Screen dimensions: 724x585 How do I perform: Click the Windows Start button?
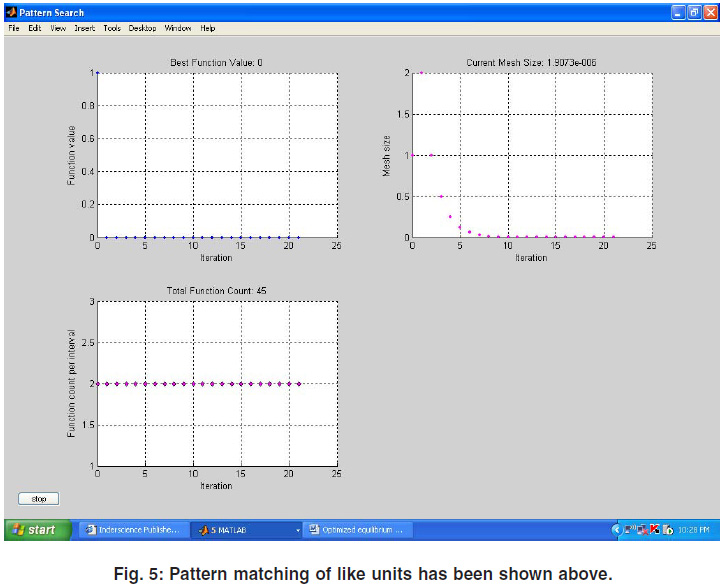tap(37, 529)
